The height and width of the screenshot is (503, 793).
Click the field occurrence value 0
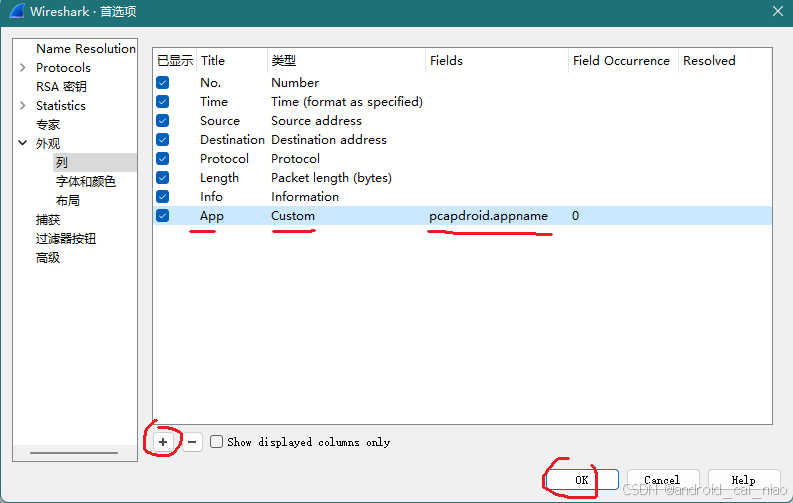(576, 216)
